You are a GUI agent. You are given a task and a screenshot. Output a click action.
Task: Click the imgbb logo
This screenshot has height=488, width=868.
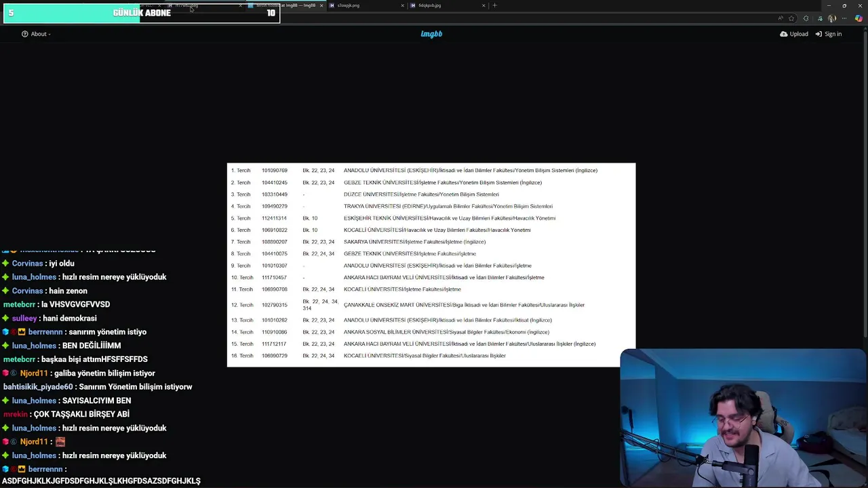(431, 34)
